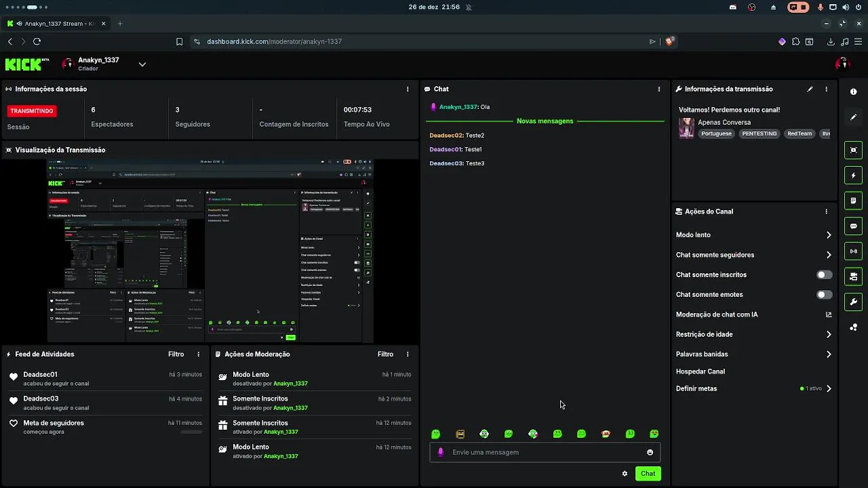Click the stream preview thumbnail
868x488 pixels.
tap(210, 251)
